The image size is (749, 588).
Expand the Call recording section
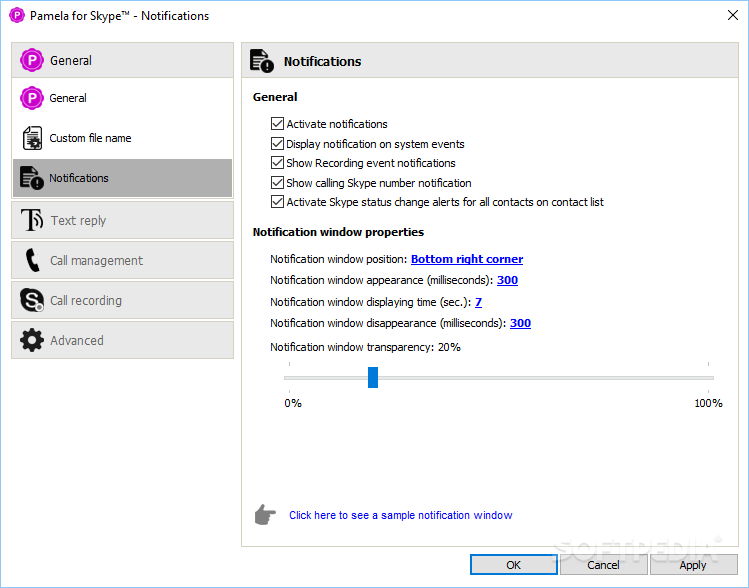[x=123, y=300]
